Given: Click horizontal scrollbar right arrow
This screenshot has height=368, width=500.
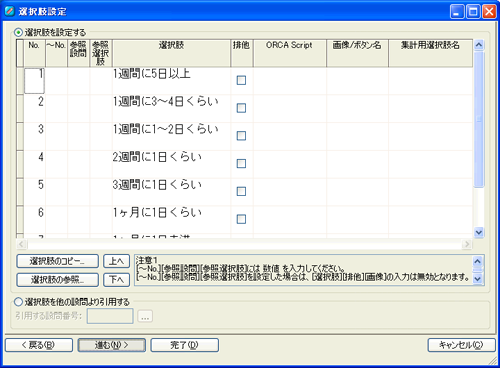Looking at the screenshot, I should [467, 244].
